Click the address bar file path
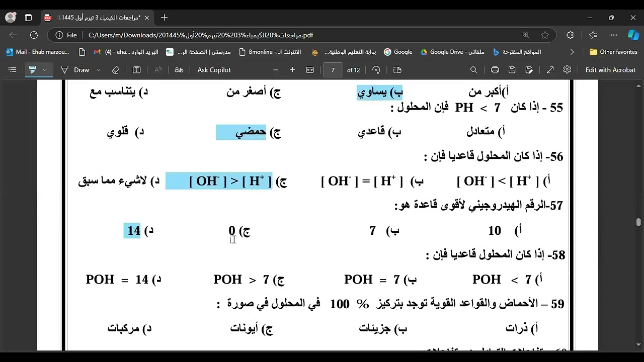The image size is (644, 362). coord(201,35)
